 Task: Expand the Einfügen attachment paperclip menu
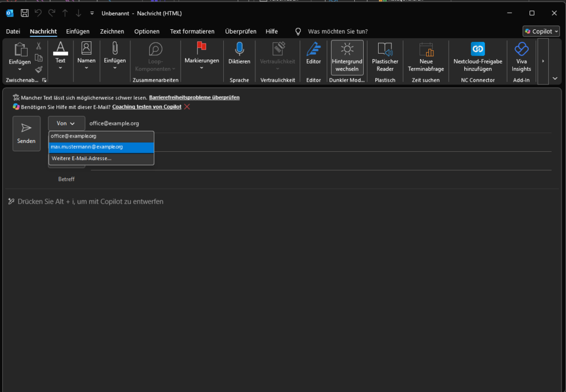tap(115, 56)
